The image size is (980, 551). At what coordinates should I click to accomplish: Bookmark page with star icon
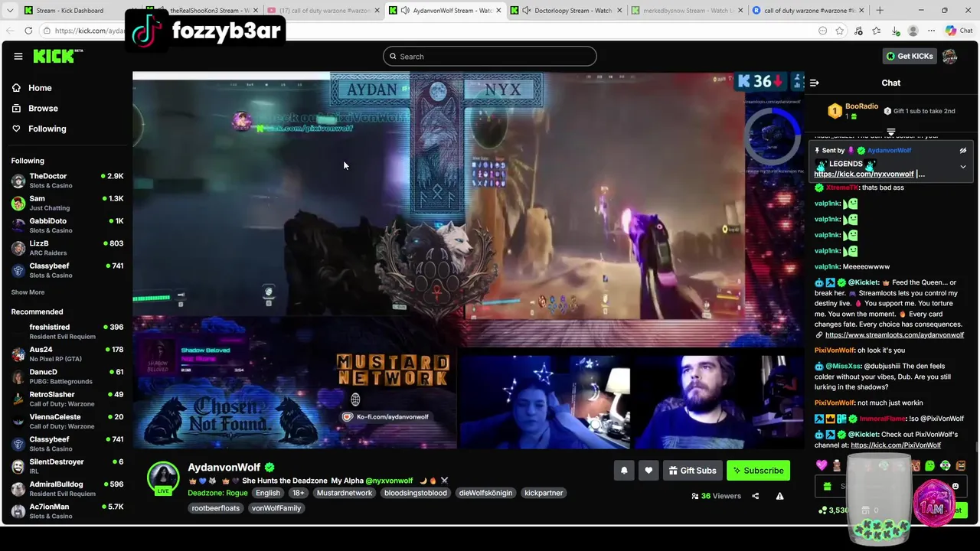[840, 31]
